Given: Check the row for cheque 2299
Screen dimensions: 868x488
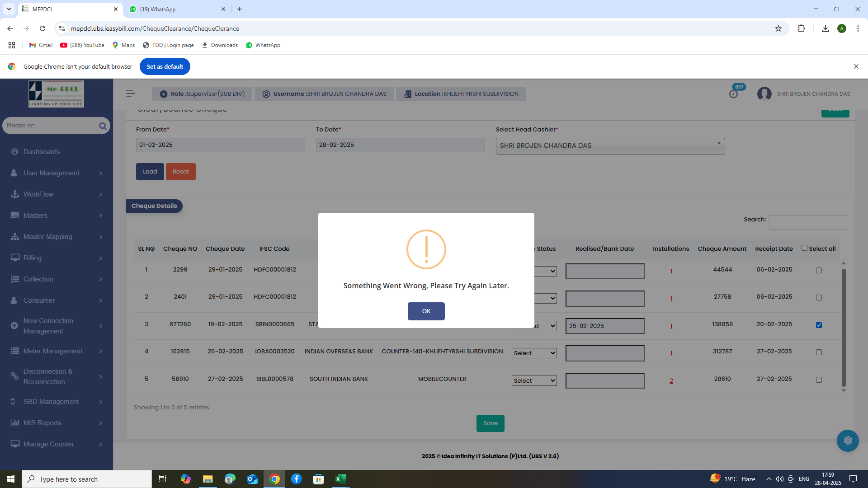Looking at the screenshot, I should 819,271.
